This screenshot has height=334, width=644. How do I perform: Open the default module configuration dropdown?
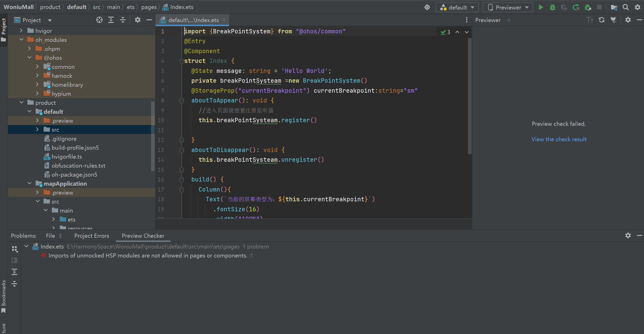(x=457, y=7)
